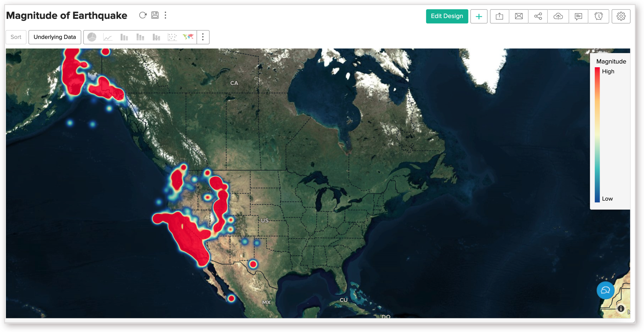Image resolution: width=644 pixels, height=332 pixels.
Task: Switch to the scatter chart type
Action: 172,37
